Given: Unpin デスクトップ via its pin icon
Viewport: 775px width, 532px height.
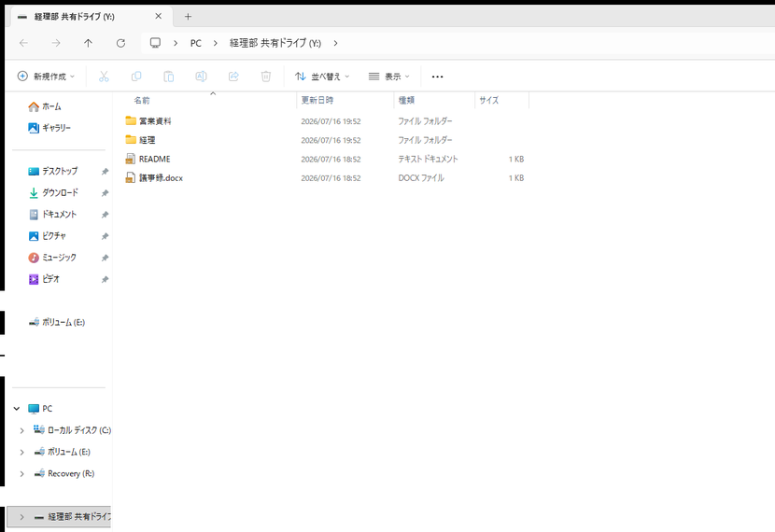Looking at the screenshot, I should [x=105, y=172].
